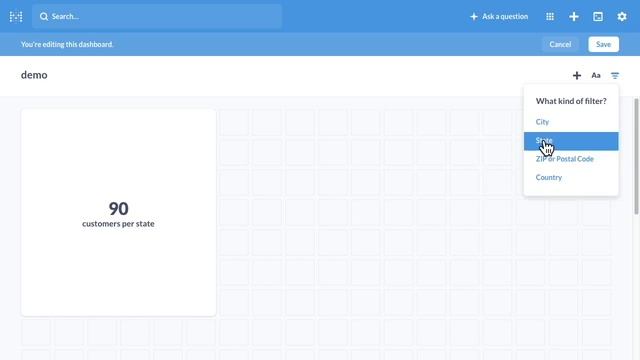Click "What kind of filter?" heading

tap(571, 101)
